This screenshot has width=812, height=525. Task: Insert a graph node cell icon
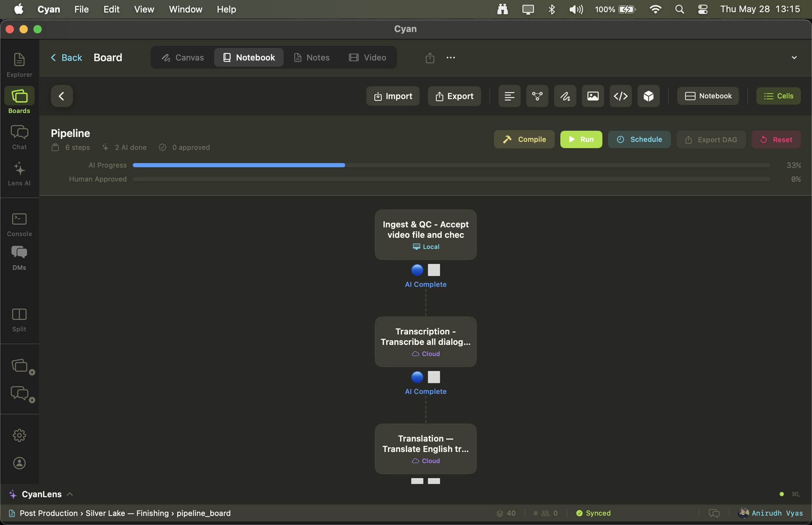coord(537,96)
